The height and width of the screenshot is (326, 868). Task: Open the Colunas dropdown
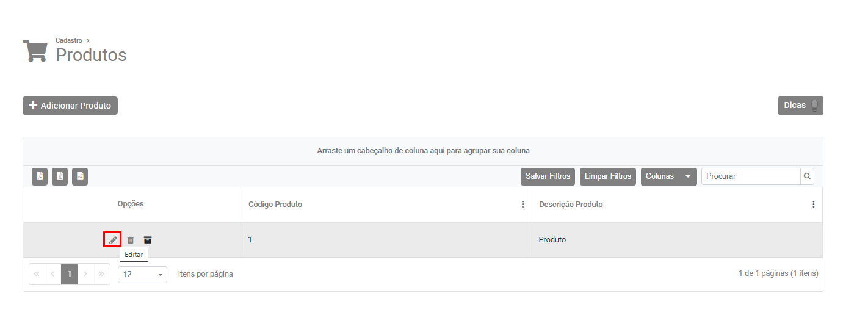pos(668,176)
